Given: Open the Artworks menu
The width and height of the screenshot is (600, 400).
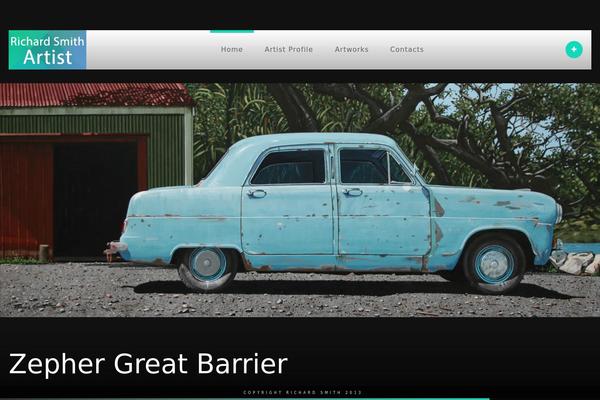Looking at the screenshot, I should (351, 49).
